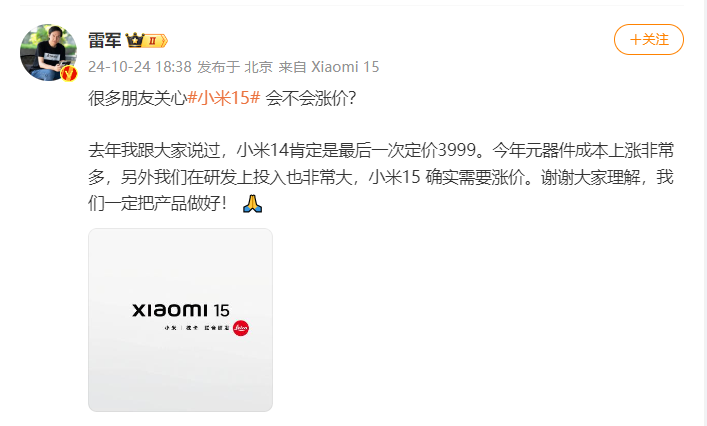This screenshot has height=426, width=707.
Task: Click the crown membership icon
Action: [x=134, y=40]
